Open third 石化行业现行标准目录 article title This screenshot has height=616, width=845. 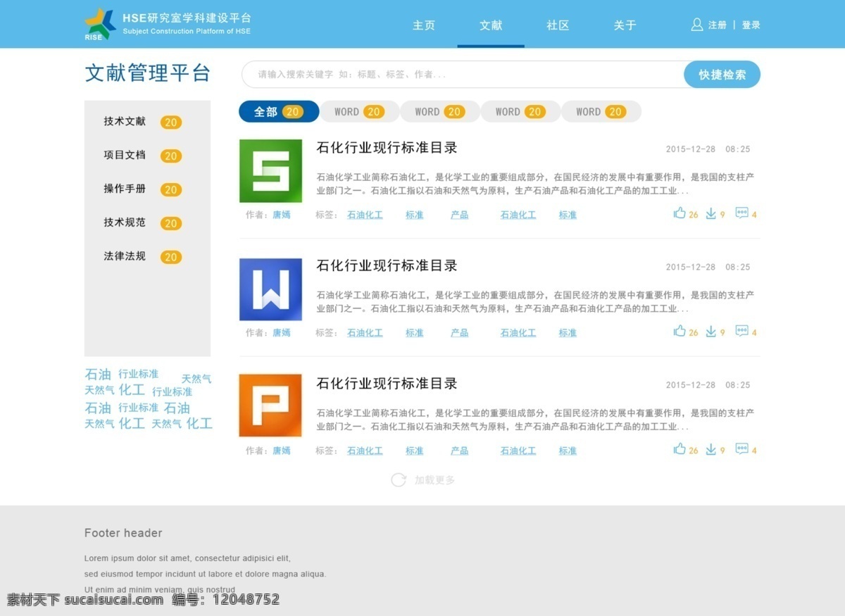tap(387, 384)
